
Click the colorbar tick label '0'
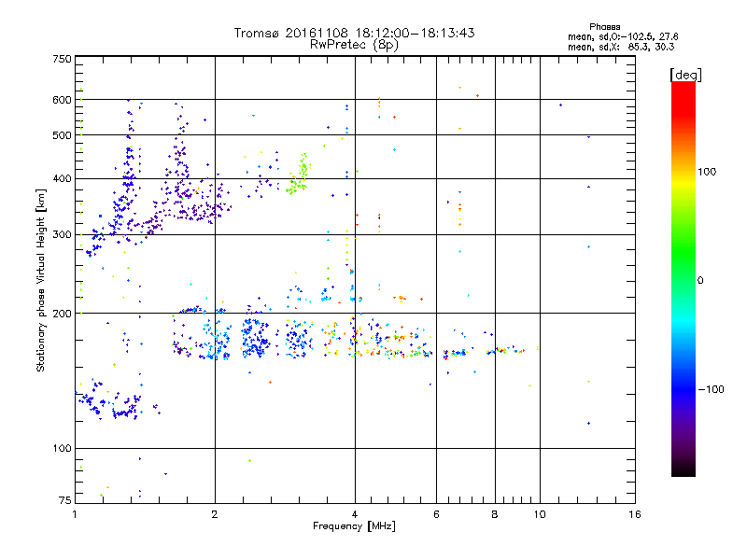[700, 281]
